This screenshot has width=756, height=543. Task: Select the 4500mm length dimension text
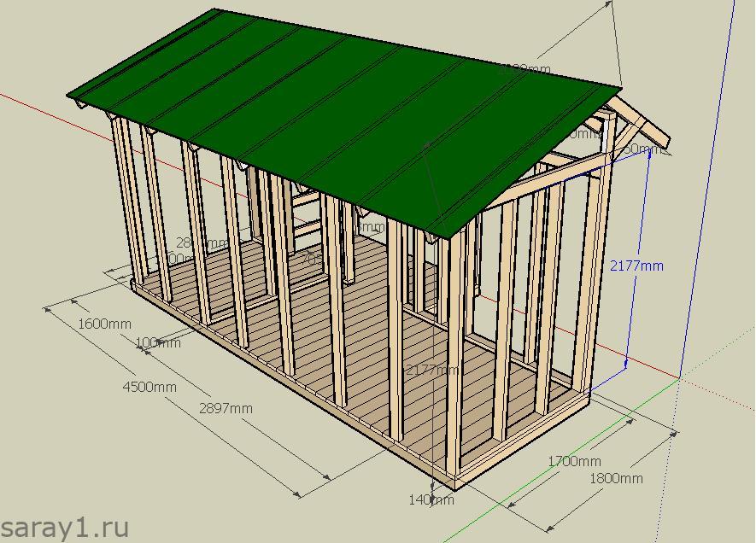pos(149,387)
